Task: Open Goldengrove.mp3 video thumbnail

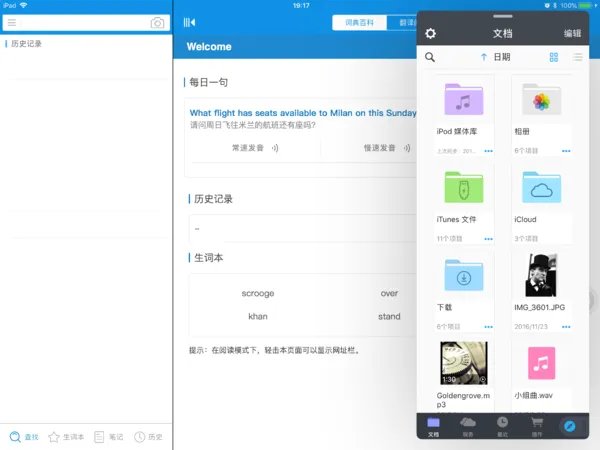Action: tap(464, 363)
